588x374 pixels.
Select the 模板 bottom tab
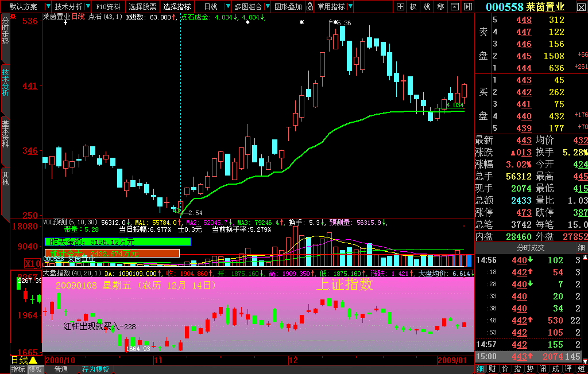coord(35,369)
